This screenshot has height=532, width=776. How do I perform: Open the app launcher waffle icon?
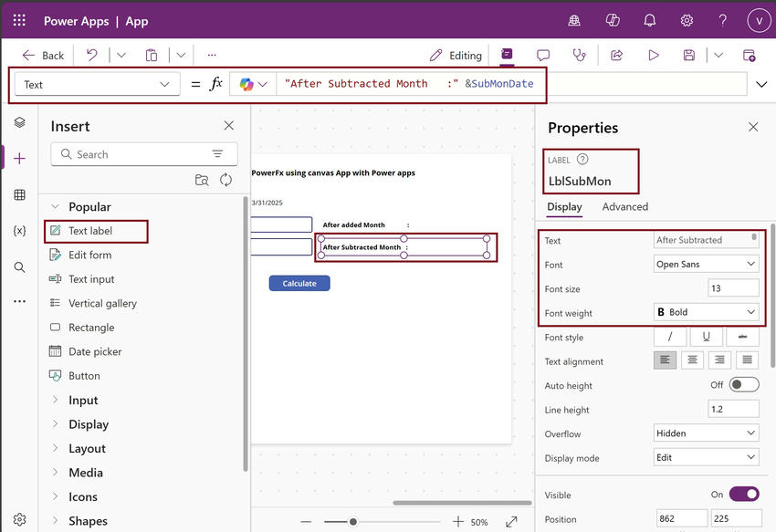[19, 20]
